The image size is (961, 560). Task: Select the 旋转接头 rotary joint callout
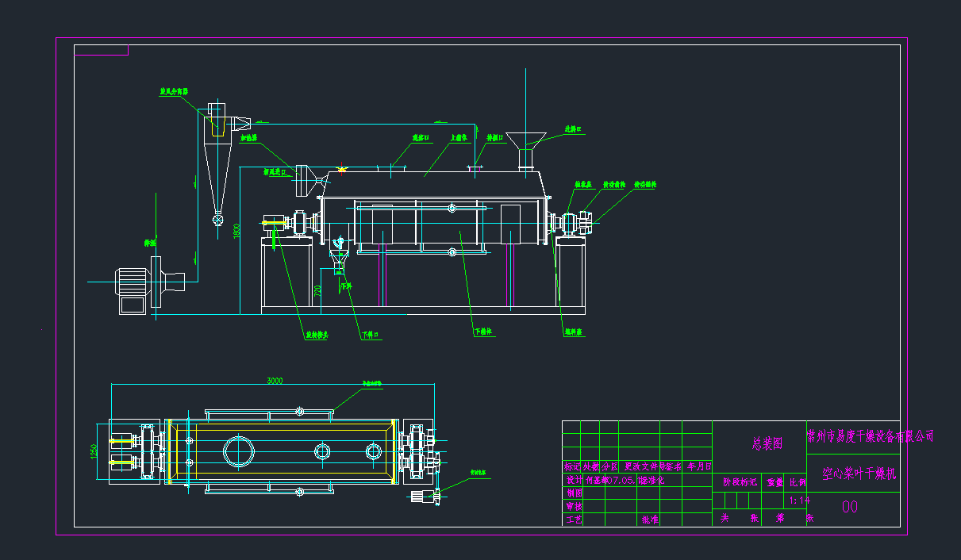pyautogui.click(x=317, y=333)
